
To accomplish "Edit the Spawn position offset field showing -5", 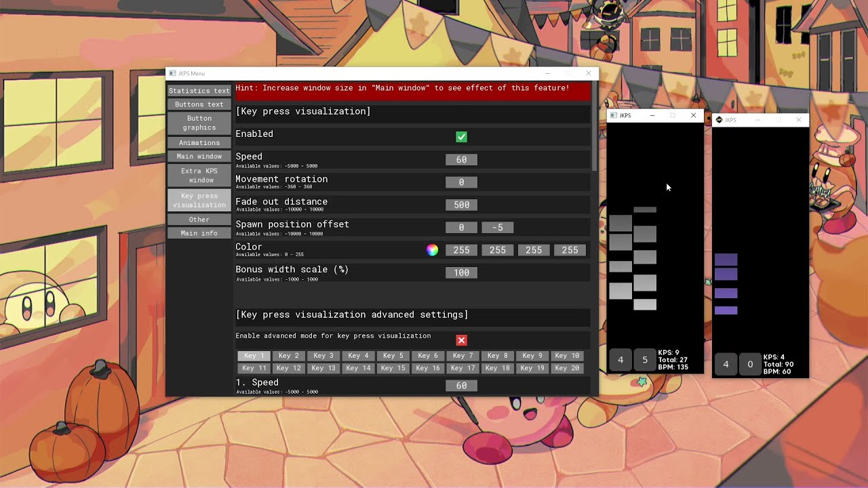I will tap(498, 228).
